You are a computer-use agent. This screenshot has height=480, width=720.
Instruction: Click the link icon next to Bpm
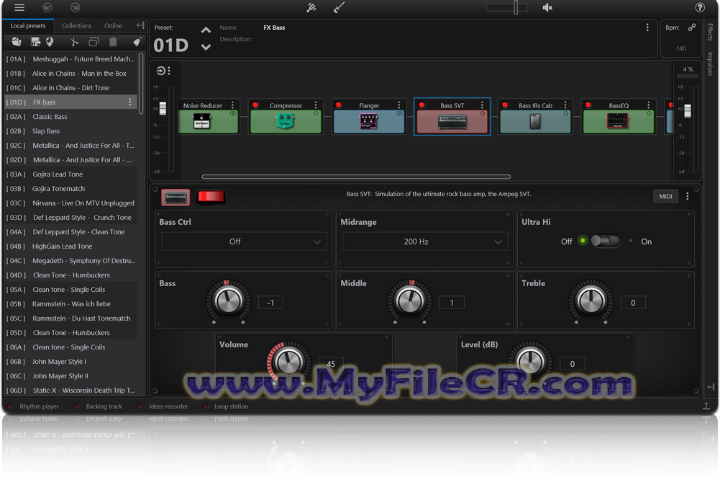[692, 28]
